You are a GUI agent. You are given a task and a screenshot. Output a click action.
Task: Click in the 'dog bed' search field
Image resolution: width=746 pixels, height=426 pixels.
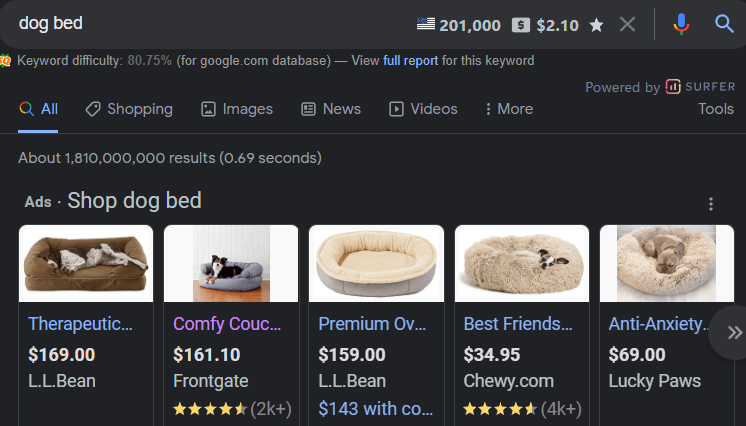coord(200,24)
